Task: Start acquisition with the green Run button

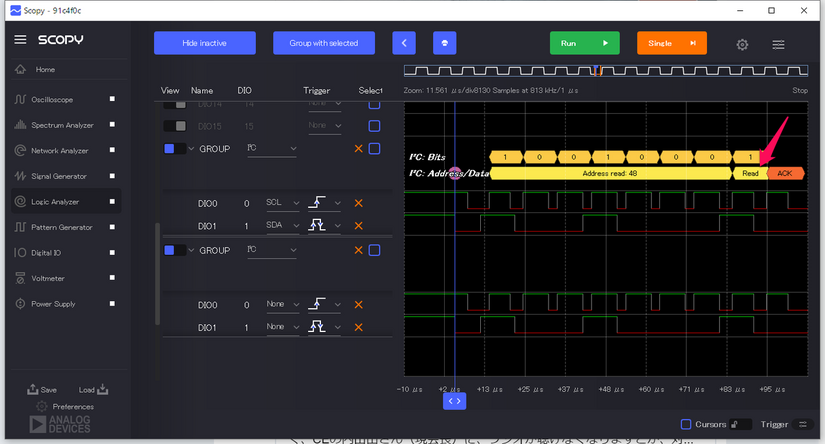Action: 585,43
